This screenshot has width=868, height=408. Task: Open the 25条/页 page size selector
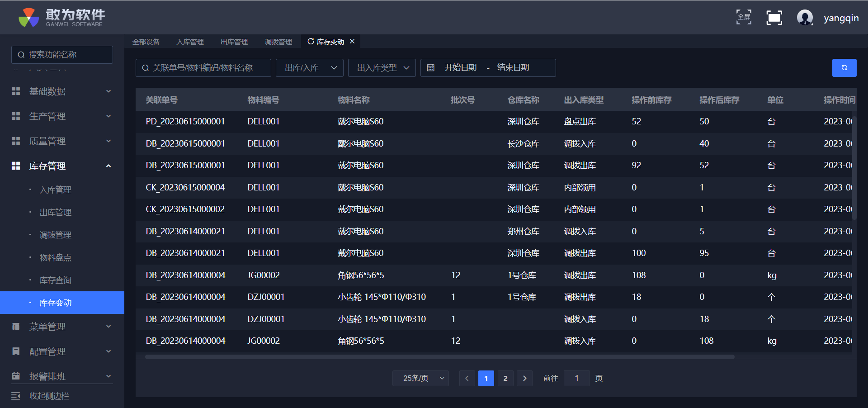coord(420,378)
